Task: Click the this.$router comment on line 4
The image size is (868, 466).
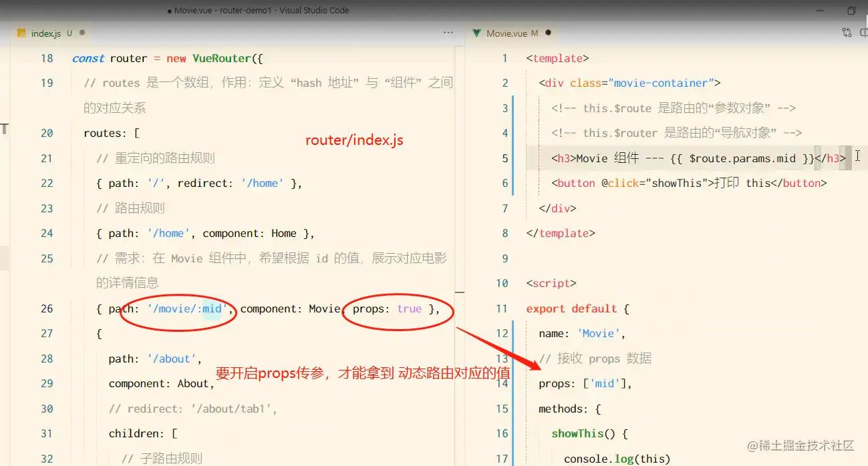Action: click(x=676, y=133)
